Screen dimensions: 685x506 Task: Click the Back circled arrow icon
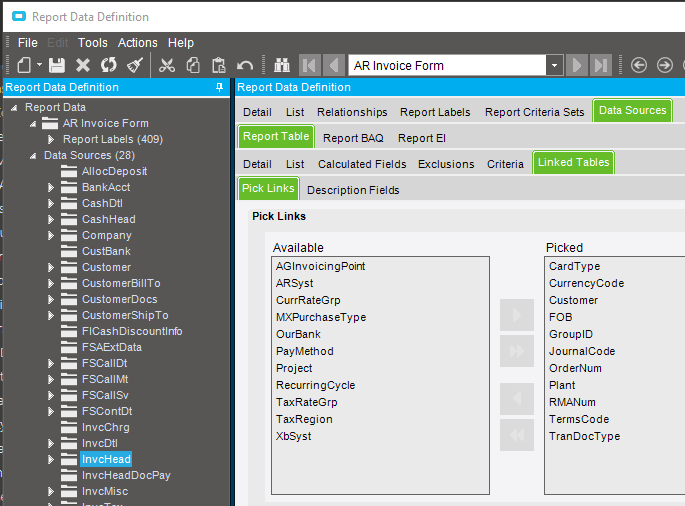(x=639, y=66)
